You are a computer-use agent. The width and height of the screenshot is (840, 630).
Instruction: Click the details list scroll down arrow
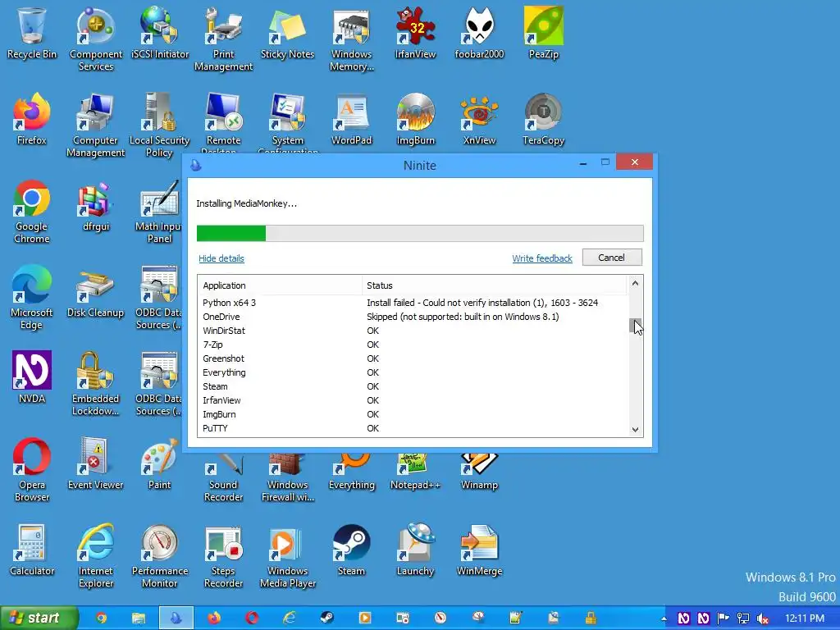(636, 429)
